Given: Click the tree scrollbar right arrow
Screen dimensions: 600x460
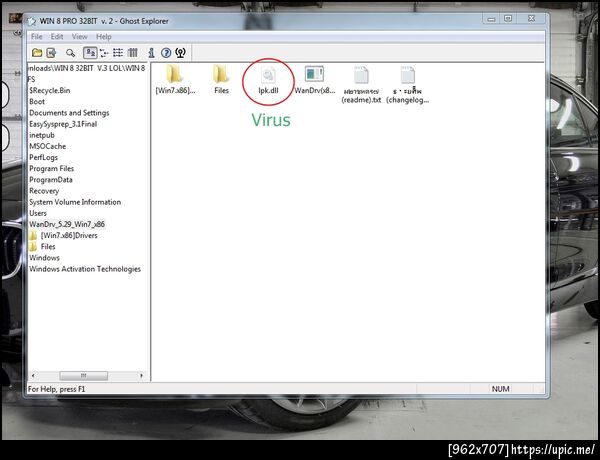Looking at the screenshot, I should 142,375.
